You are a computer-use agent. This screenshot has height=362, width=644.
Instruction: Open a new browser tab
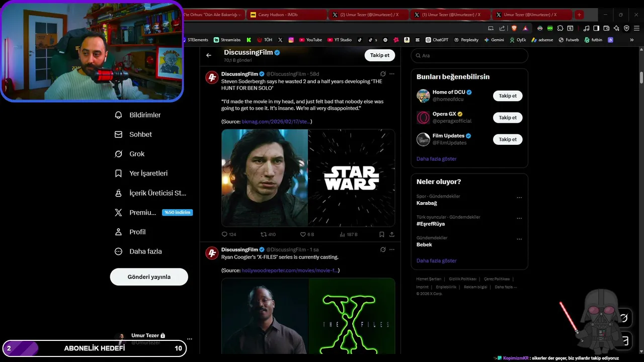[579, 15]
